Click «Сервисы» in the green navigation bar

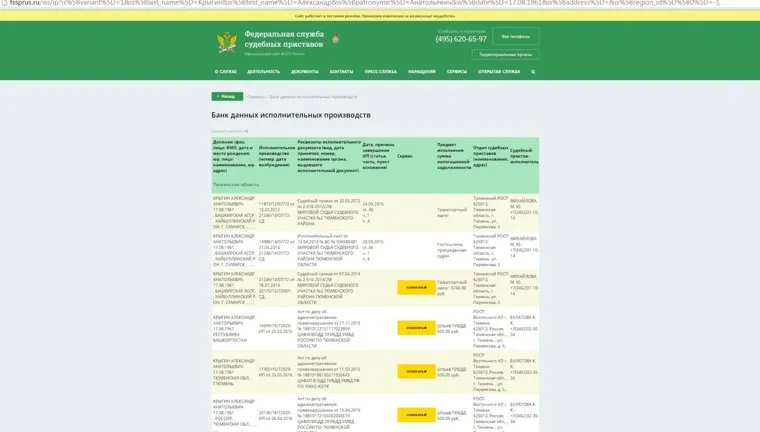[x=457, y=72]
